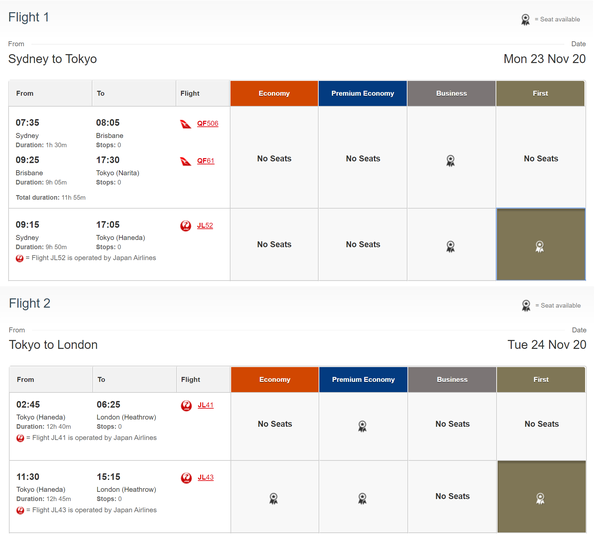The height and width of the screenshot is (539, 596).
Task: Click 07:35 Sydney departure time
Action: click(x=27, y=123)
